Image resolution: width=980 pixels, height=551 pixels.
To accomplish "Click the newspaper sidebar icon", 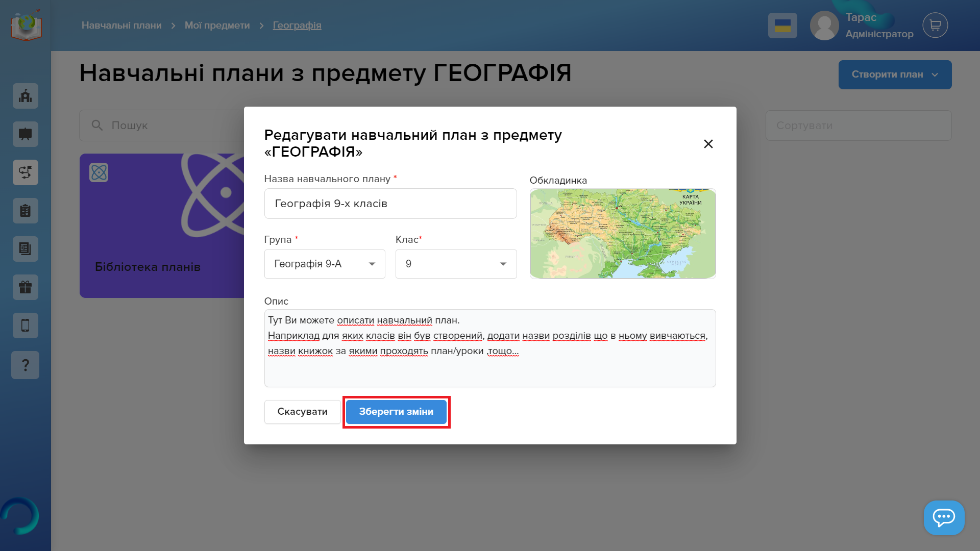I will [26, 249].
